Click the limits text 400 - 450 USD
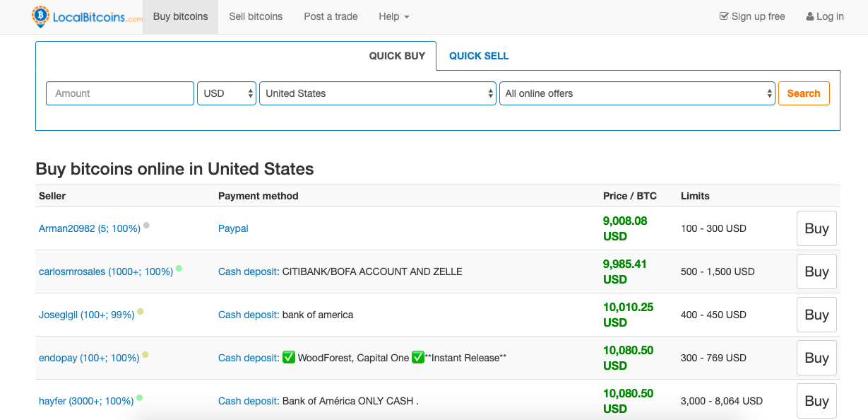This screenshot has height=420, width=868. click(713, 315)
